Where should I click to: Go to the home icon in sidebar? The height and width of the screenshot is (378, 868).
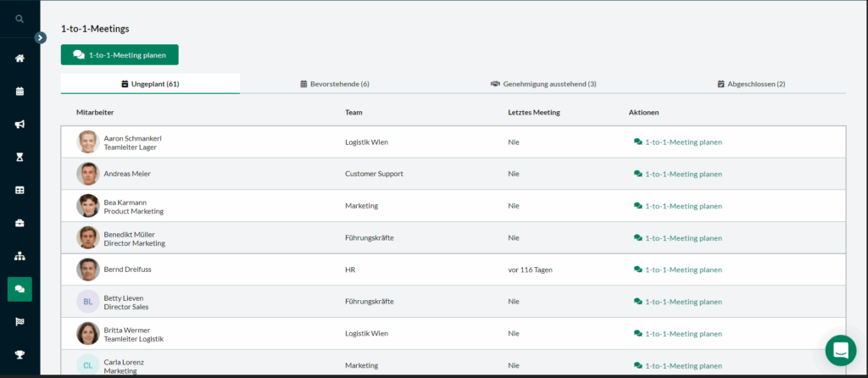(19, 58)
